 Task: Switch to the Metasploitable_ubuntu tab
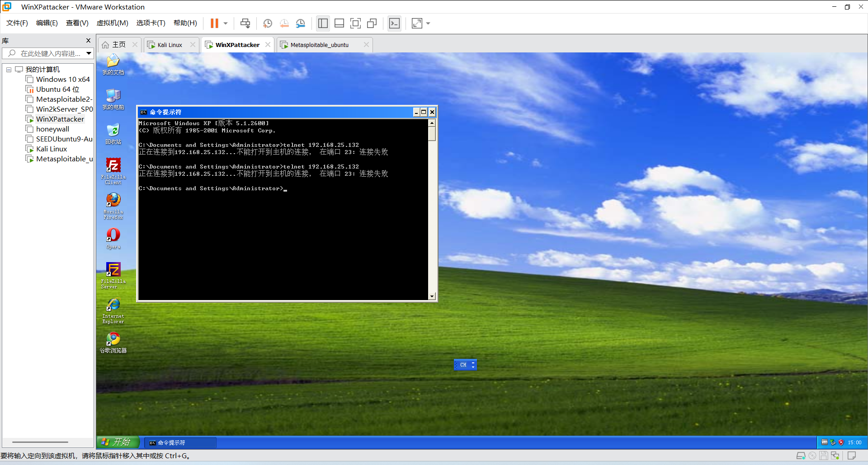pyautogui.click(x=319, y=45)
